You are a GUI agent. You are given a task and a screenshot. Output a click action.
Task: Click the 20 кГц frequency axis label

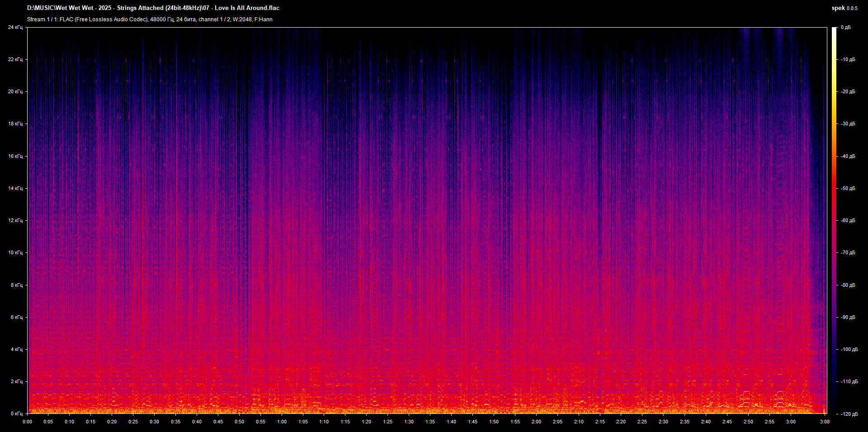15,92
